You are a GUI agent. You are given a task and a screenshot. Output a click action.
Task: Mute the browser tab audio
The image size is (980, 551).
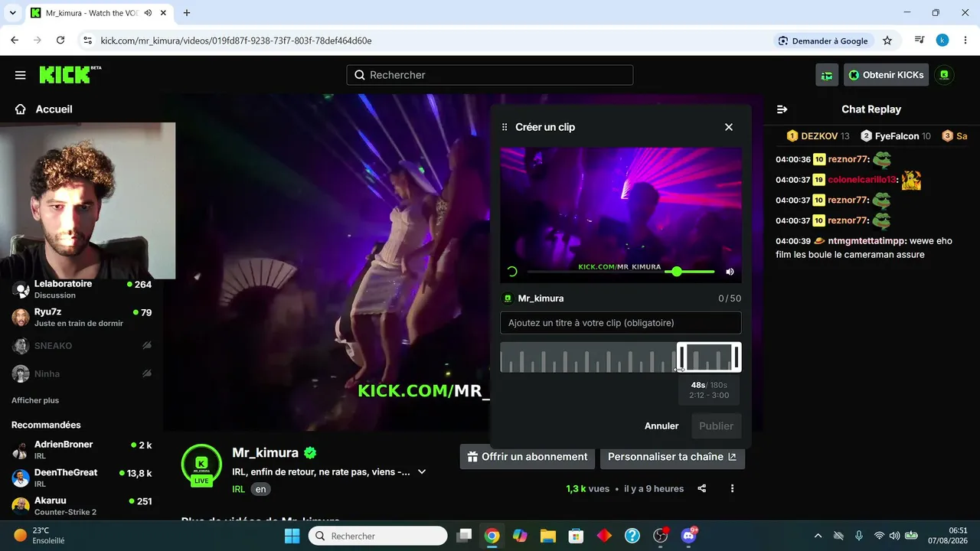[x=148, y=13]
